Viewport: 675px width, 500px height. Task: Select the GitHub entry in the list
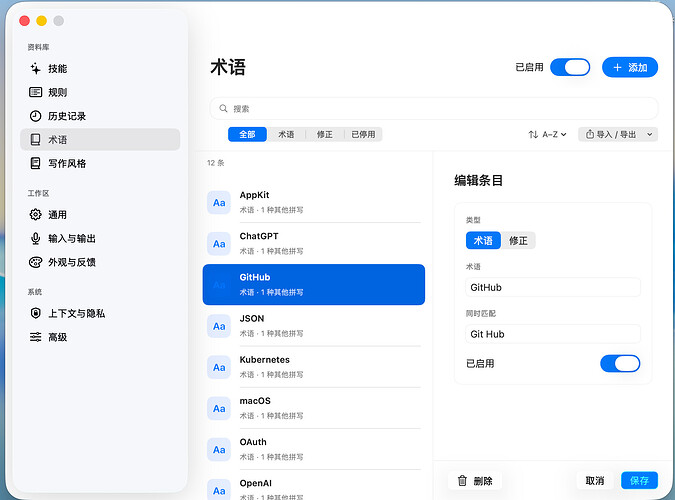(314, 285)
